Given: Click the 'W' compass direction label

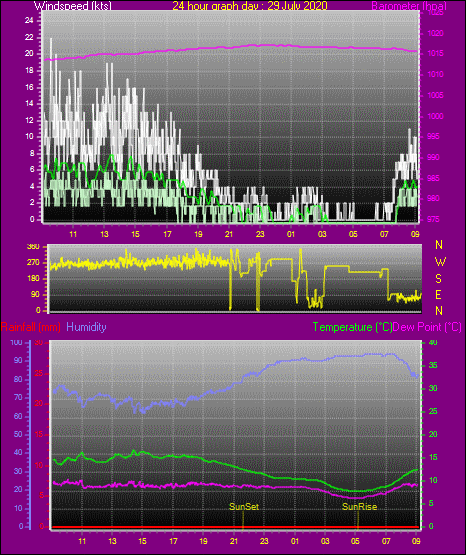Looking at the screenshot, I should 440,262.
